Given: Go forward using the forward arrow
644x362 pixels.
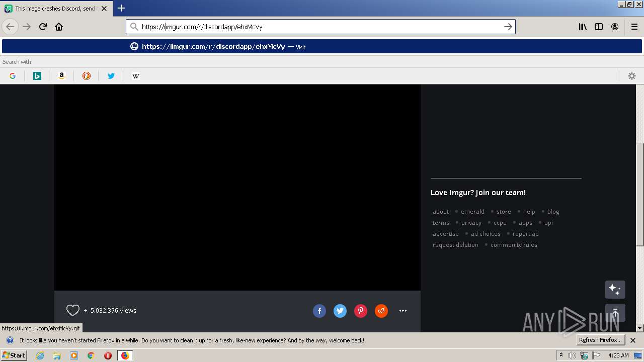Looking at the screenshot, I should [x=27, y=27].
